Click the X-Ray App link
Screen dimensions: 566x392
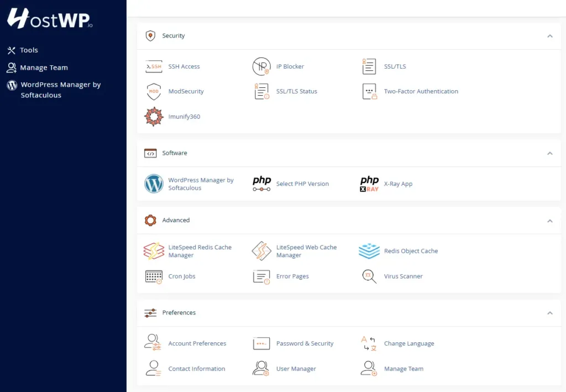click(398, 184)
